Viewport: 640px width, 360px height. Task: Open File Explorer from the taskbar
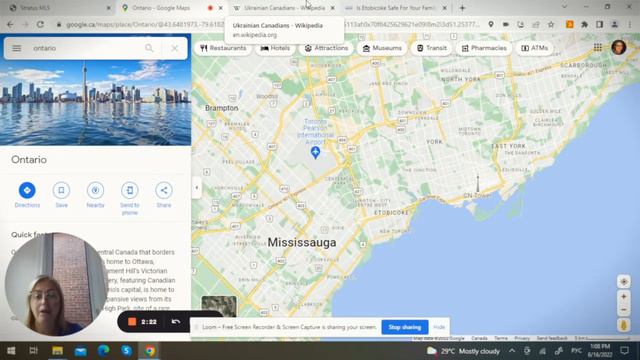pos(57,351)
